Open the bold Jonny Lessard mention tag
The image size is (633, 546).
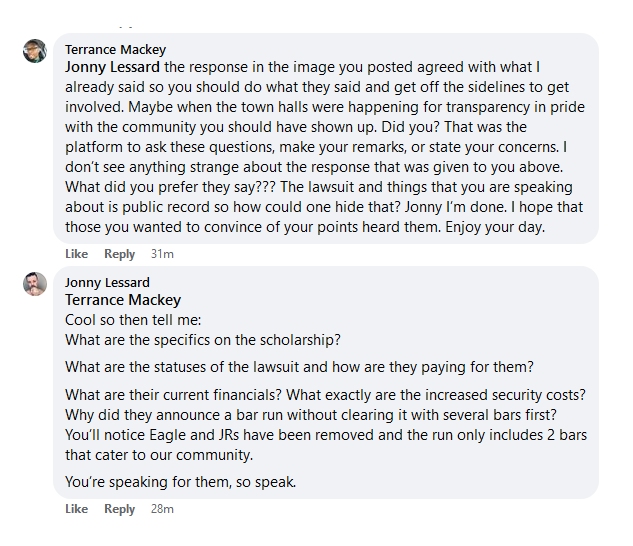pos(113,67)
